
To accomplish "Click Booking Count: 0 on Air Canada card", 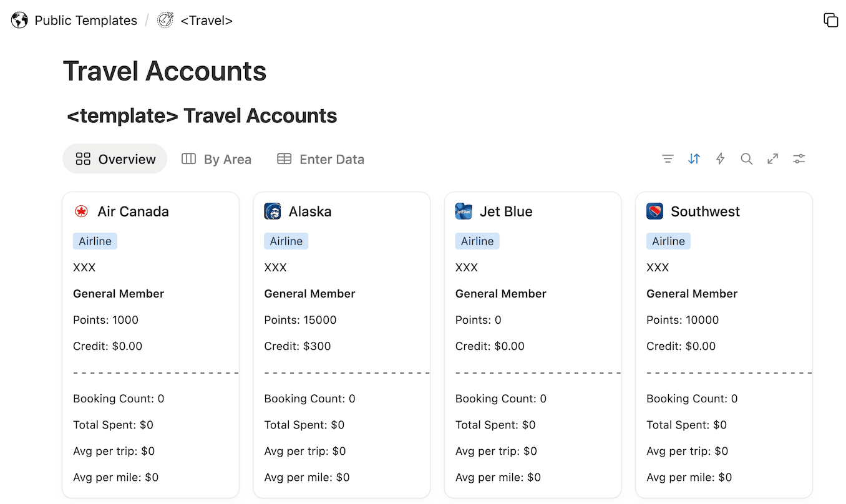I will [119, 399].
